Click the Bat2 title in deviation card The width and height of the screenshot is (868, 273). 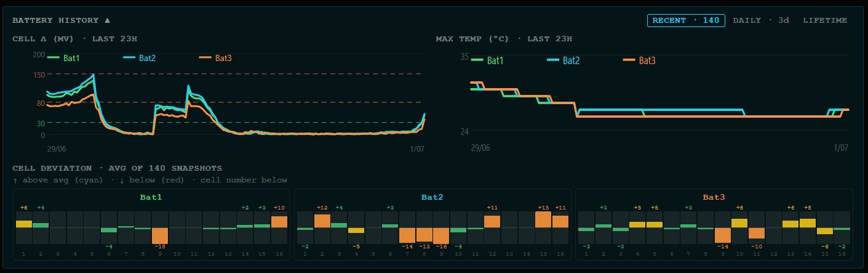coord(432,198)
